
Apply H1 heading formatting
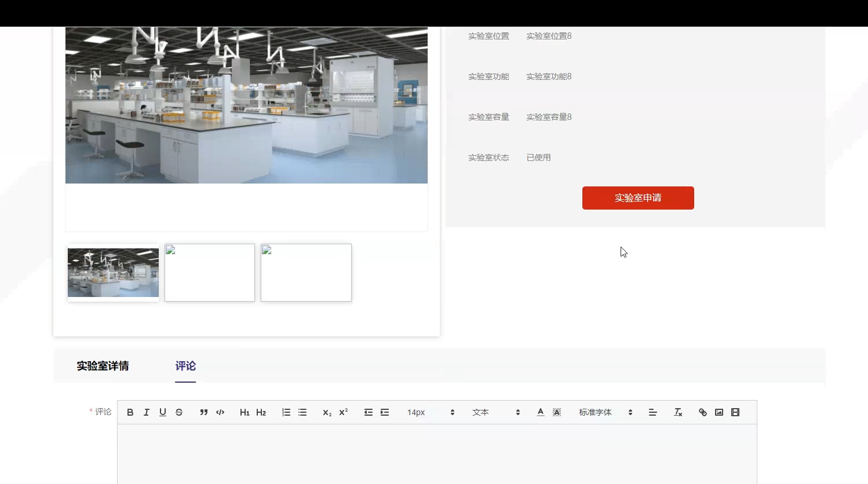tap(245, 412)
